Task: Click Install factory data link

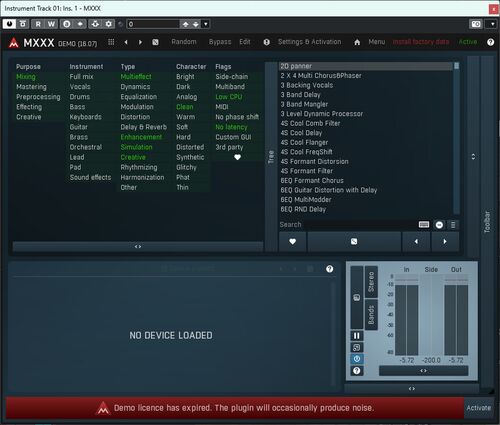Action: click(x=421, y=42)
